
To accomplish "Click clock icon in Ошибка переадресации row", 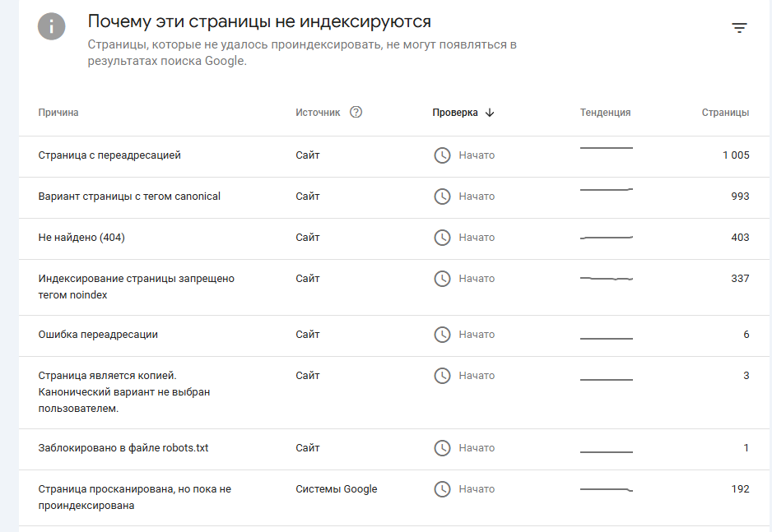I will coord(443,335).
